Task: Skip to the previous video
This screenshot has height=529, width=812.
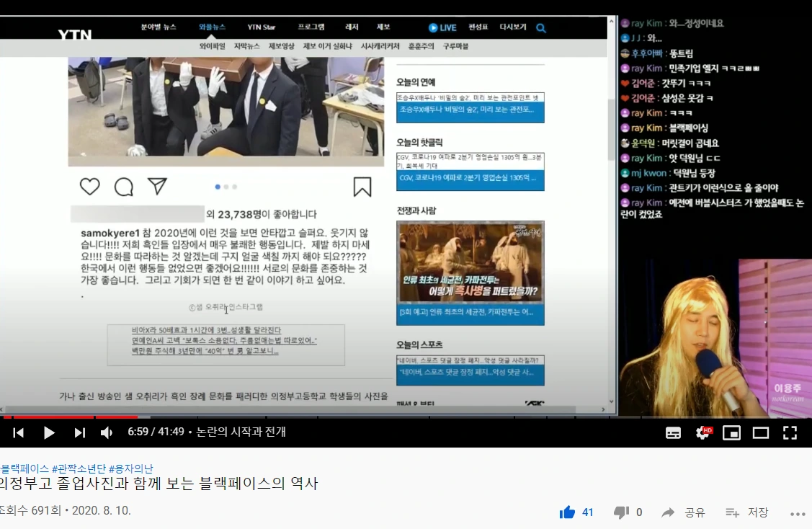Action: pos(18,432)
